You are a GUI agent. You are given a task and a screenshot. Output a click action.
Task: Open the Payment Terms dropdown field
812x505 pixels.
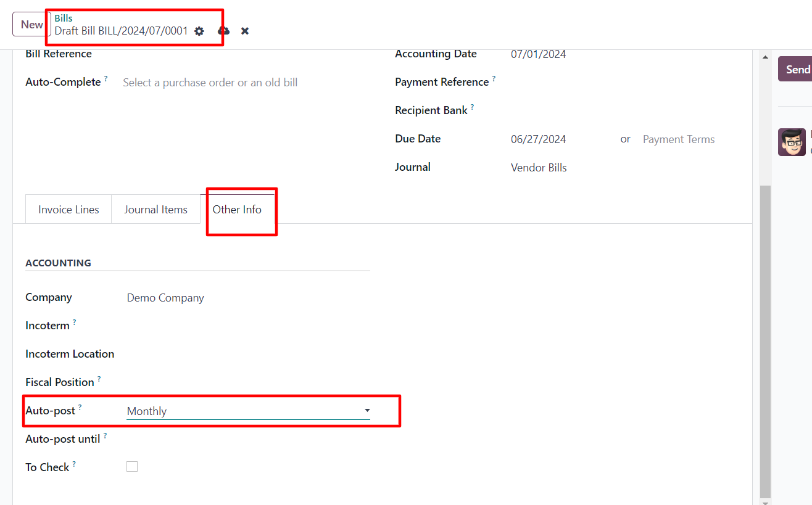point(679,139)
